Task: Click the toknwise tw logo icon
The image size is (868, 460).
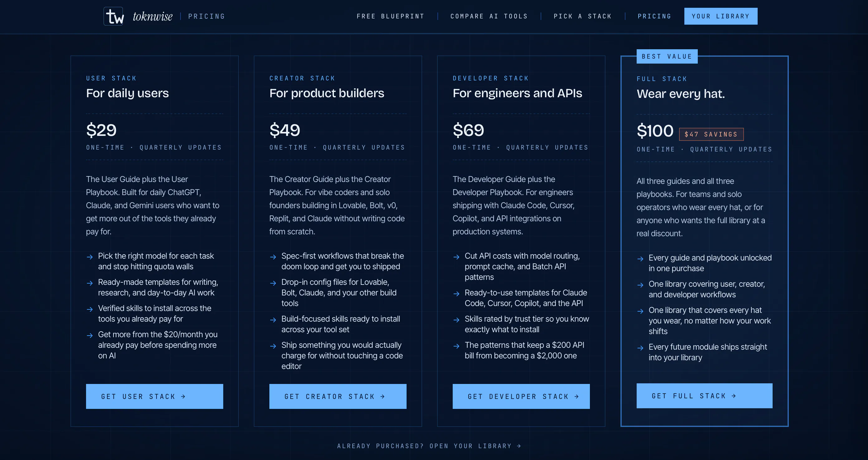Action: [113, 16]
